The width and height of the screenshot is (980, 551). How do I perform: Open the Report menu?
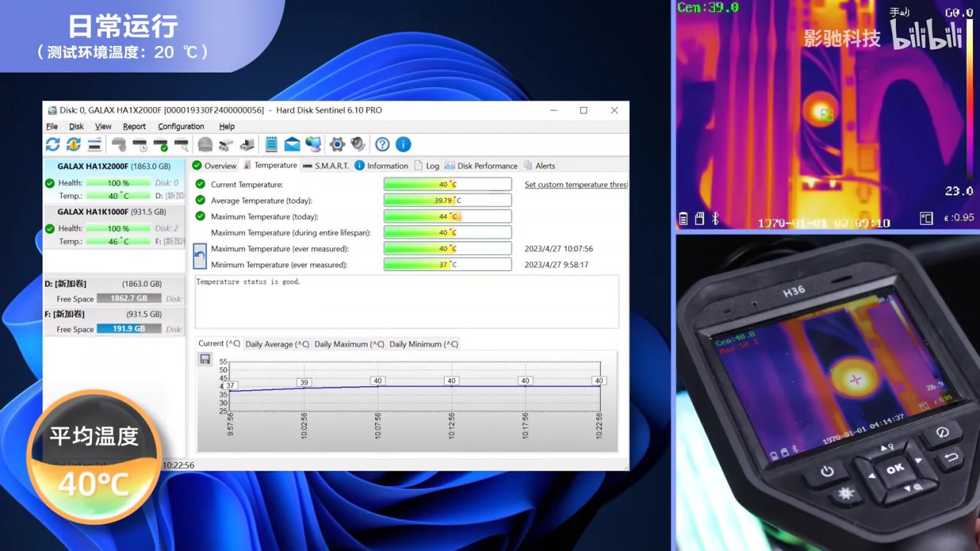click(x=134, y=126)
